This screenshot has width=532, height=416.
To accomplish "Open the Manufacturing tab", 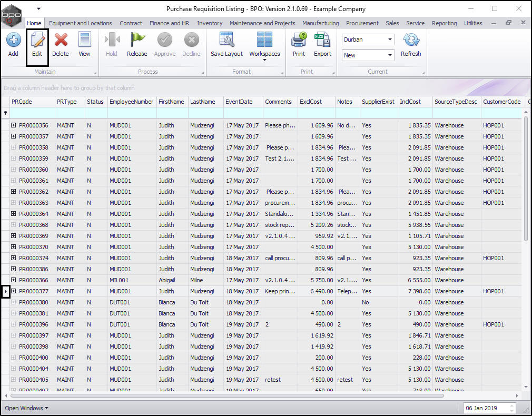I will pos(321,23).
